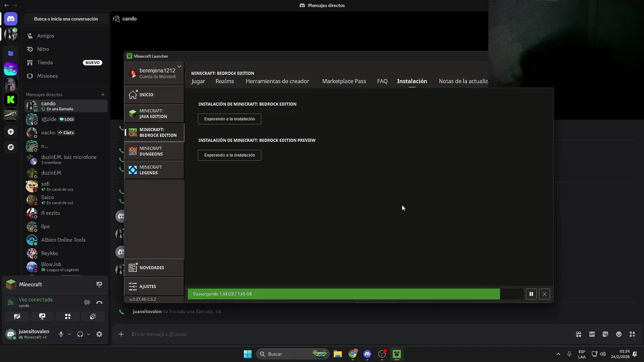This screenshot has height=362, width=644.
Task: Open Discord direct messages home icon
Action: coord(11,19)
